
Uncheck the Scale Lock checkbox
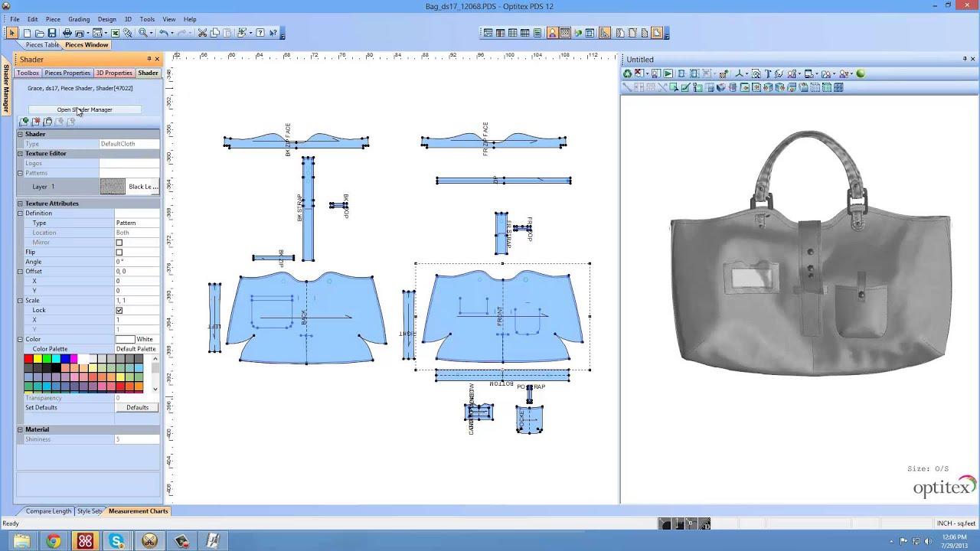[119, 310]
